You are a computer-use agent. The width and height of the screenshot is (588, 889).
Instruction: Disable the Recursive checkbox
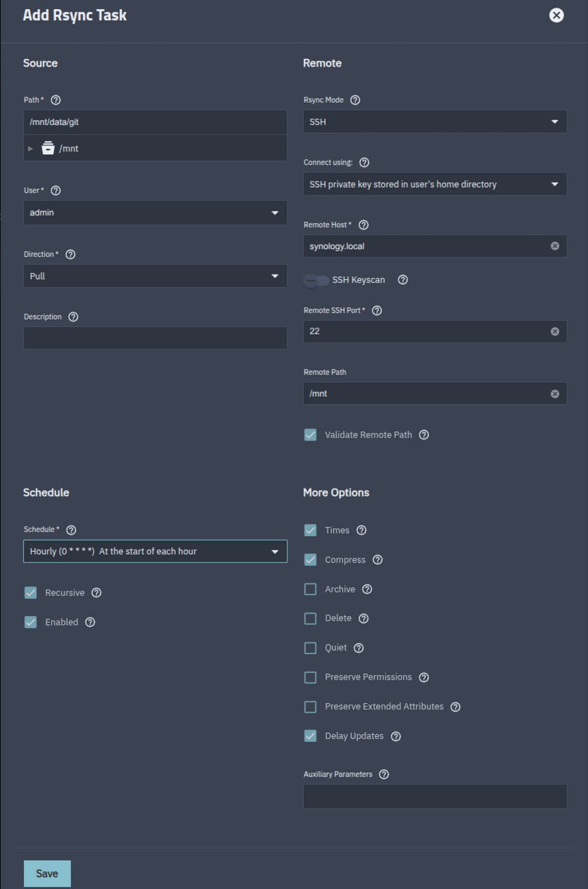tap(31, 593)
